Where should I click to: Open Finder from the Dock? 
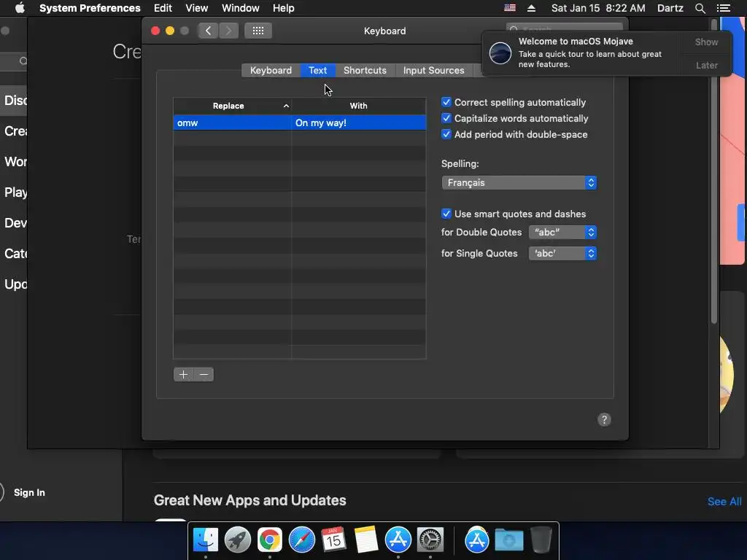tap(205, 540)
